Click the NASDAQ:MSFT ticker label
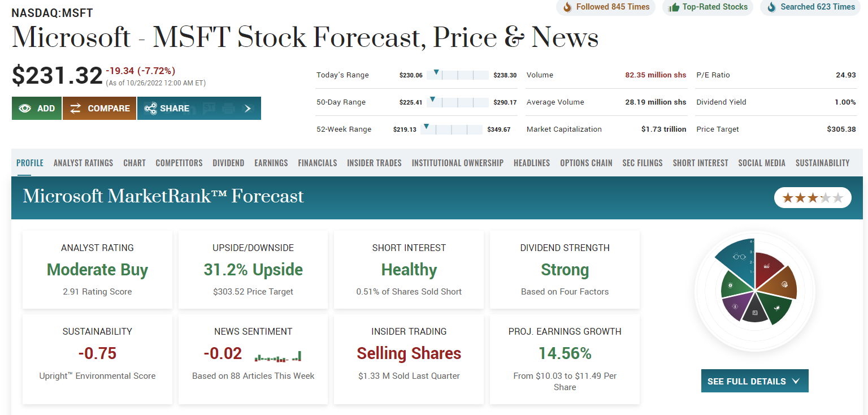 [53, 13]
